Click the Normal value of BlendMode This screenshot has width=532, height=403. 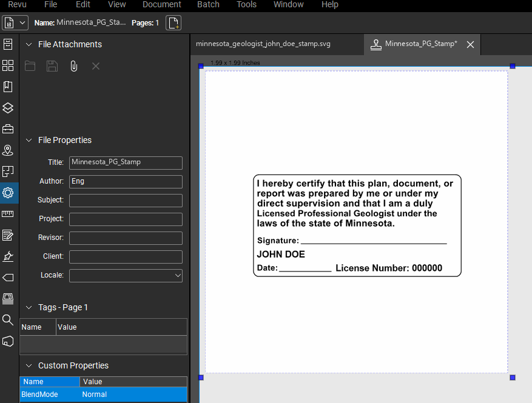pyautogui.click(x=94, y=395)
